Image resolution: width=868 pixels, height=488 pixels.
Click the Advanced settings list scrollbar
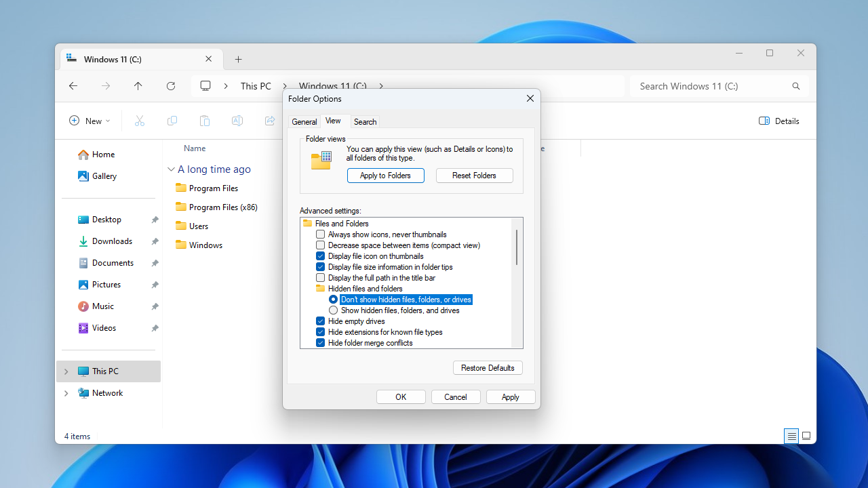517,247
